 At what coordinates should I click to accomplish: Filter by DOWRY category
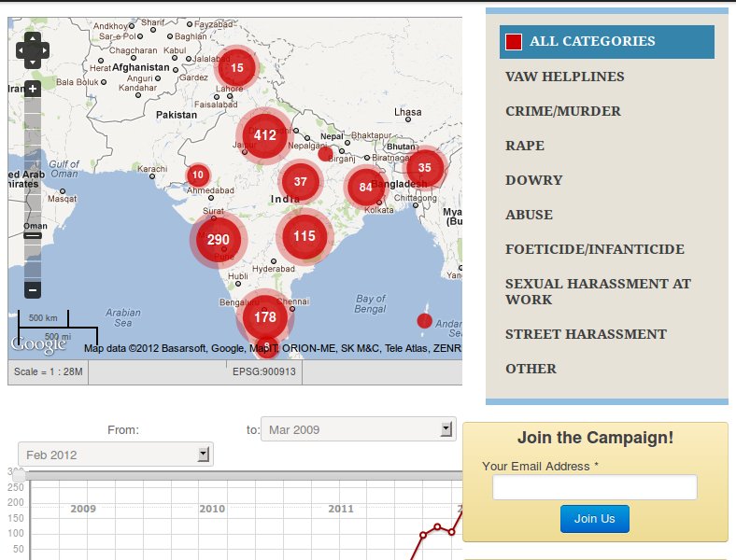[x=533, y=180]
